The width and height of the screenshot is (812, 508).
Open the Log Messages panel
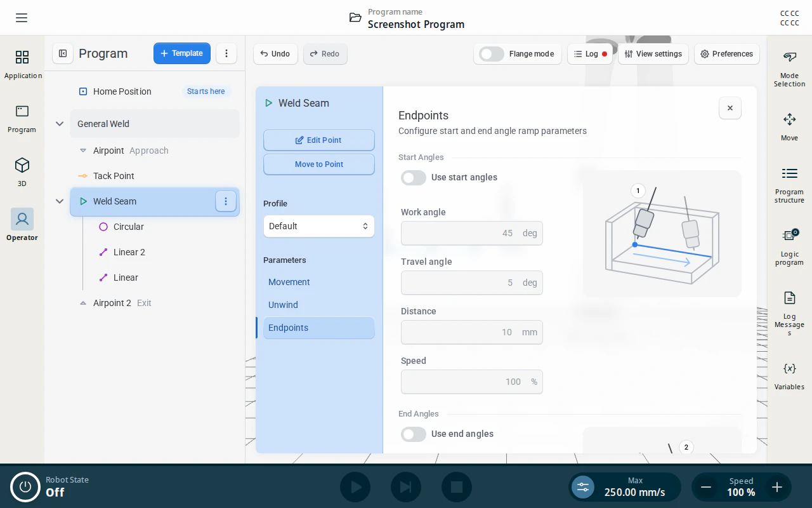tap(789, 313)
